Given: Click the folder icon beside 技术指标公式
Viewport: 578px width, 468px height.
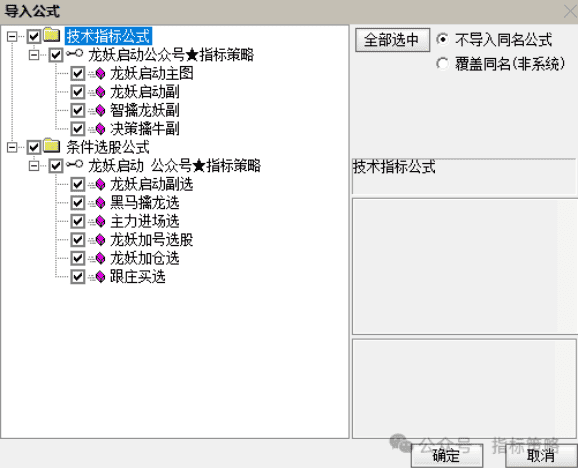Looking at the screenshot, I should pyautogui.click(x=52, y=35).
